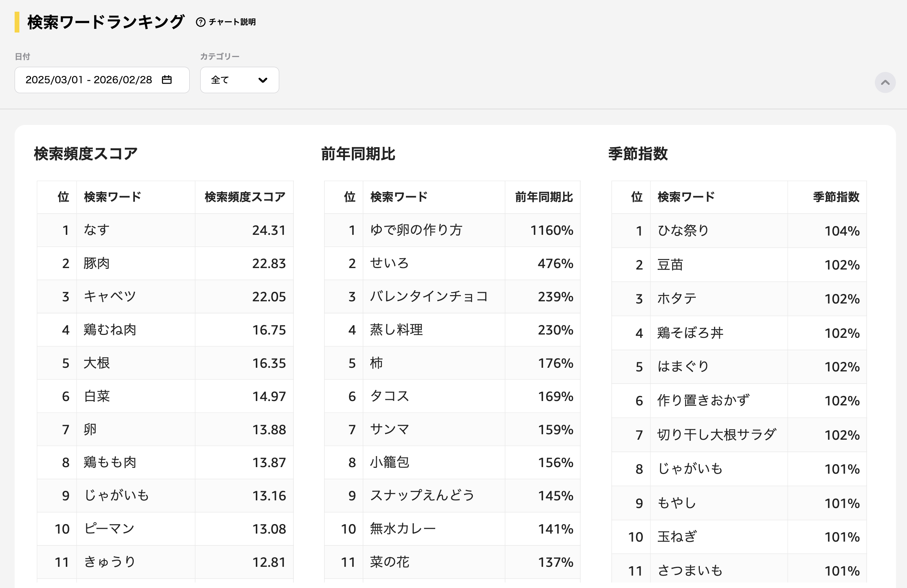907x588 pixels.
Task: Click 前年同期比 column header in second table
Action: (x=544, y=197)
